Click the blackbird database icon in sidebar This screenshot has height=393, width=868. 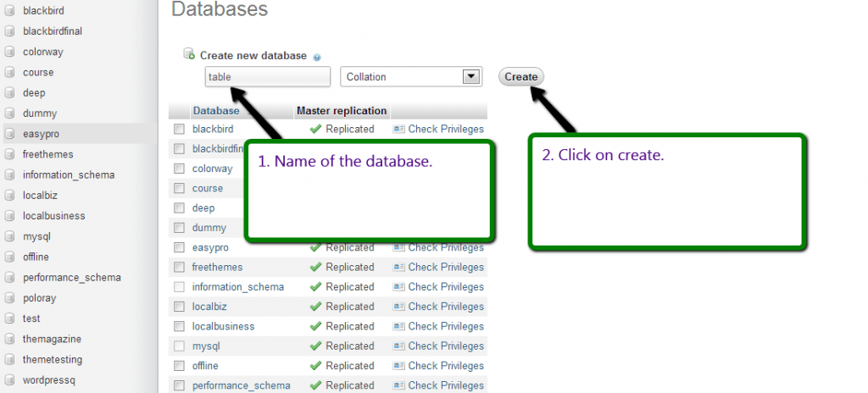[10, 11]
